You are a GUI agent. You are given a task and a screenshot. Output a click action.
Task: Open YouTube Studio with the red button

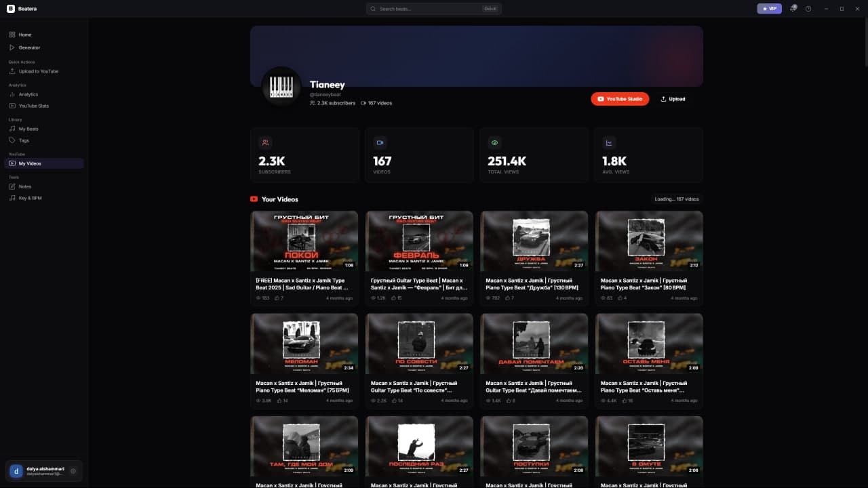click(x=619, y=99)
